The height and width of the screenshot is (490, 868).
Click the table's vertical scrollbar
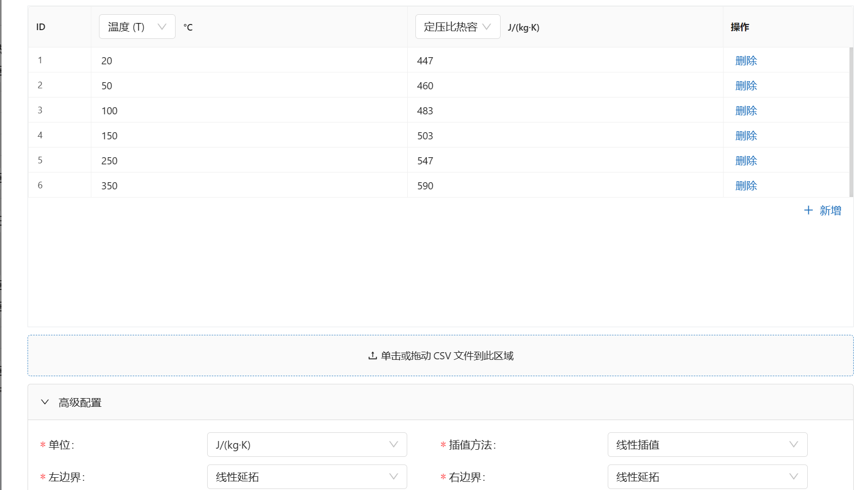pyautogui.click(x=851, y=122)
